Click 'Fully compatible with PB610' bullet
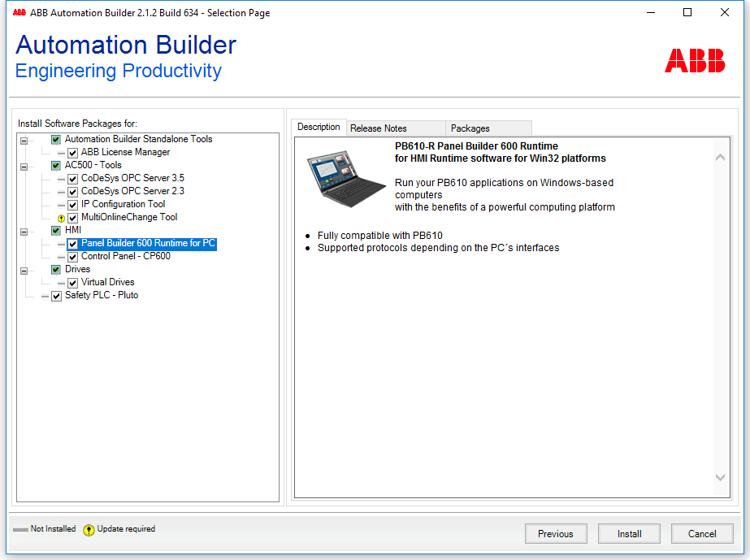Image resolution: width=750 pixels, height=560 pixels. 380,236
